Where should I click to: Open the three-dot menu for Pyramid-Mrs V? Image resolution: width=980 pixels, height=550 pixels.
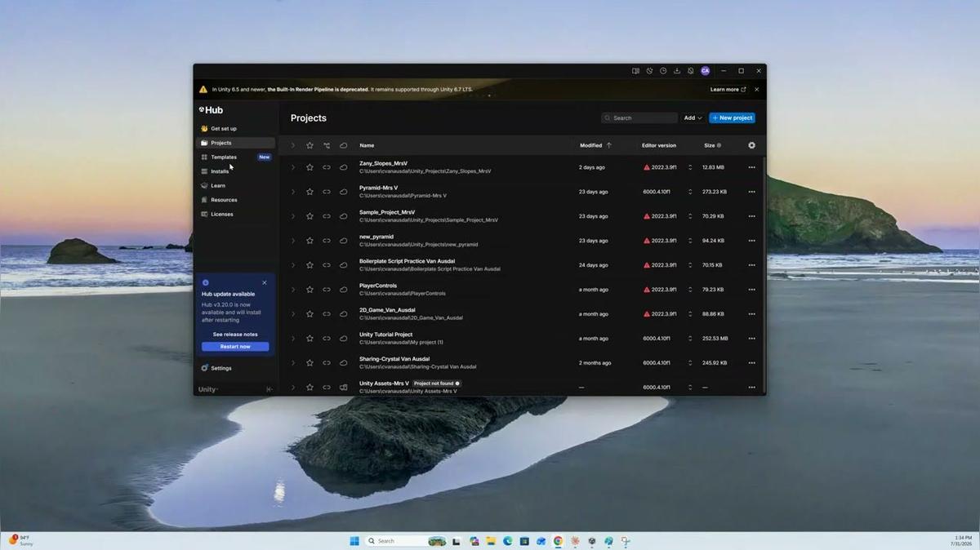tap(752, 192)
